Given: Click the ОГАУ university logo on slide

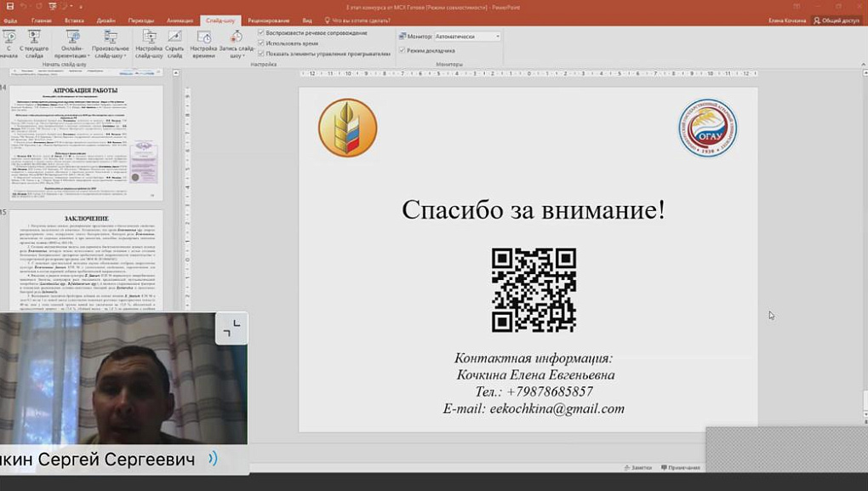Looking at the screenshot, I should (x=707, y=128).
